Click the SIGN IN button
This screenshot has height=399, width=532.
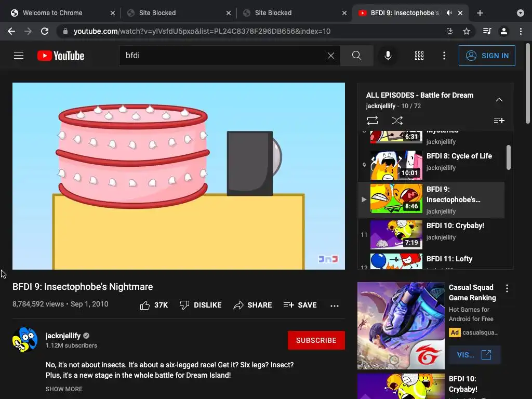(x=486, y=56)
